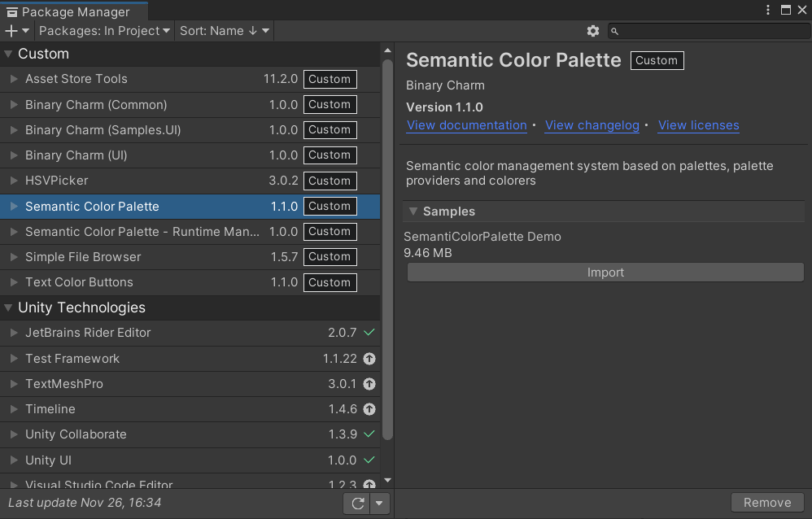
Task: Expand the HSVPicker entry arrow
Action: 14,181
